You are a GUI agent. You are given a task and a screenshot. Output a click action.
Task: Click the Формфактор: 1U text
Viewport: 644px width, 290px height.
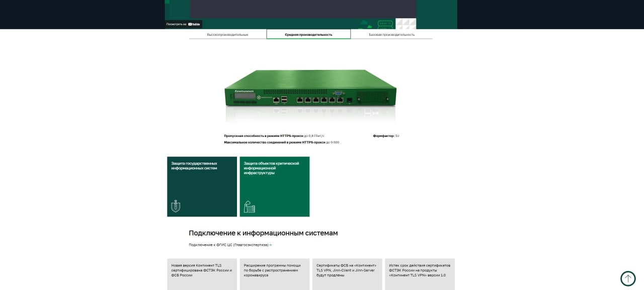click(x=386, y=136)
